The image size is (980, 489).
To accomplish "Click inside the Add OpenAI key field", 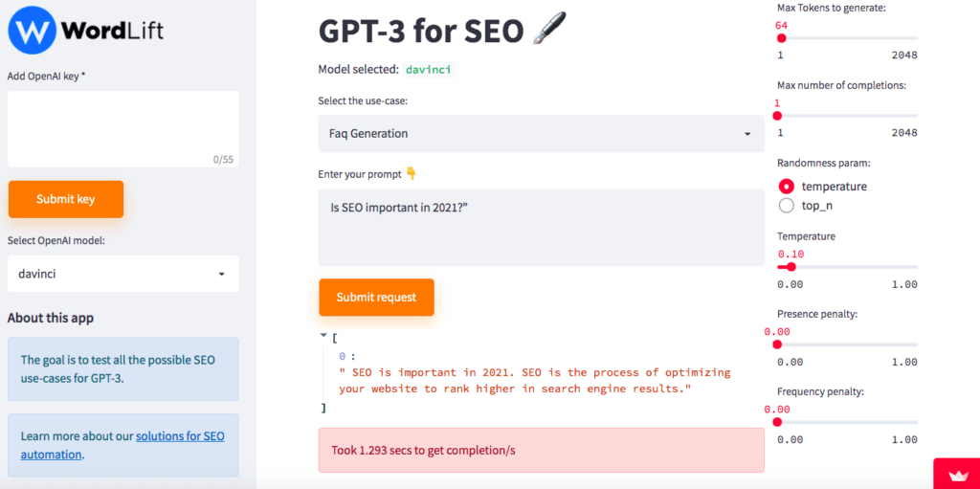I will (x=123, y=129).
